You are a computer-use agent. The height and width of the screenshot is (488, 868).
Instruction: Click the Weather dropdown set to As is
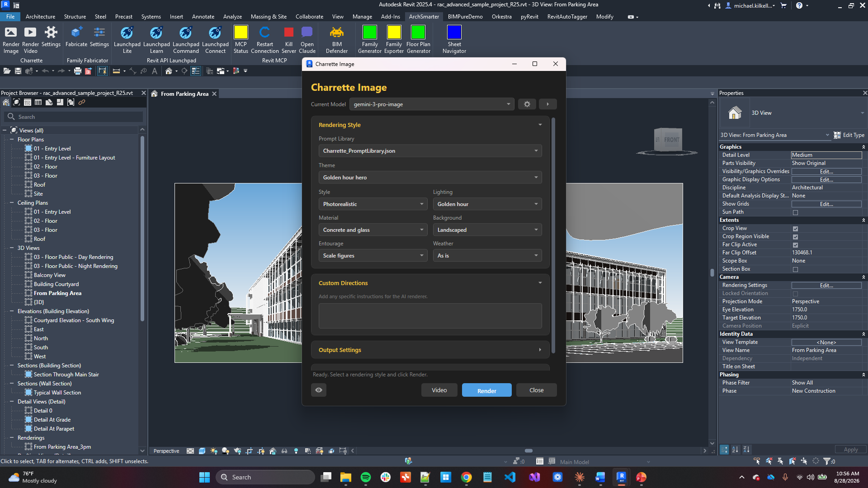click(x=487, y=256)
